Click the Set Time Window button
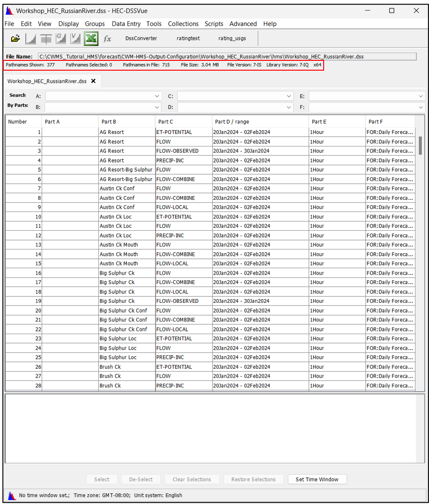429x504 pixels. [x=317, y=479]
